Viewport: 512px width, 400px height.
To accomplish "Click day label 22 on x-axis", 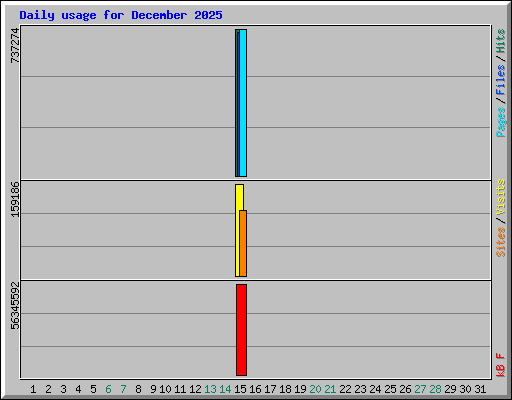I will point(345,389).
